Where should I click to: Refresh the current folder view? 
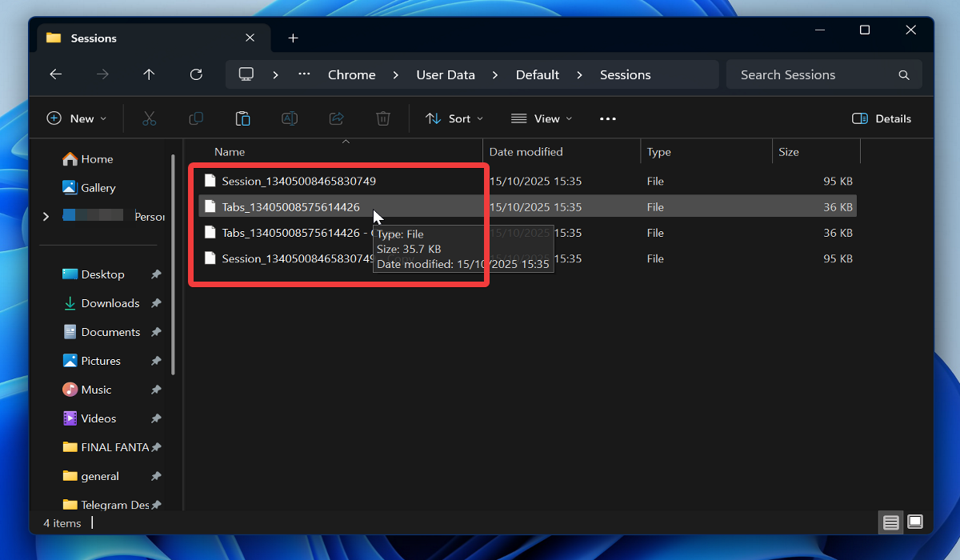pos(196,74)
